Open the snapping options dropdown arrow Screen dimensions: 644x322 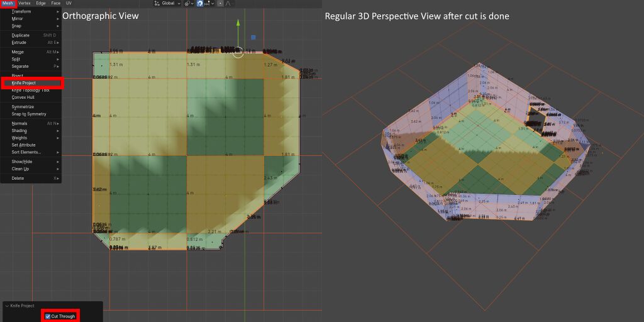click(213, 4)
